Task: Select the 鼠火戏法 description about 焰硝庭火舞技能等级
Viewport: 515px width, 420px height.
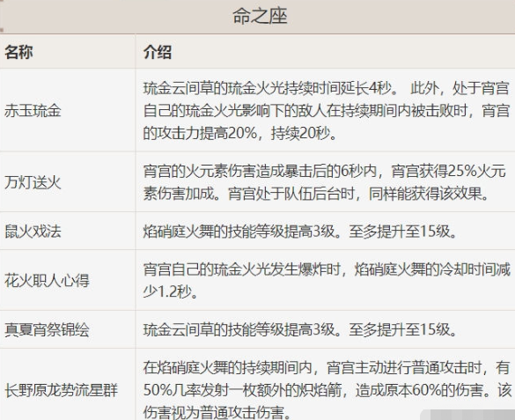Action: [300, 232]
